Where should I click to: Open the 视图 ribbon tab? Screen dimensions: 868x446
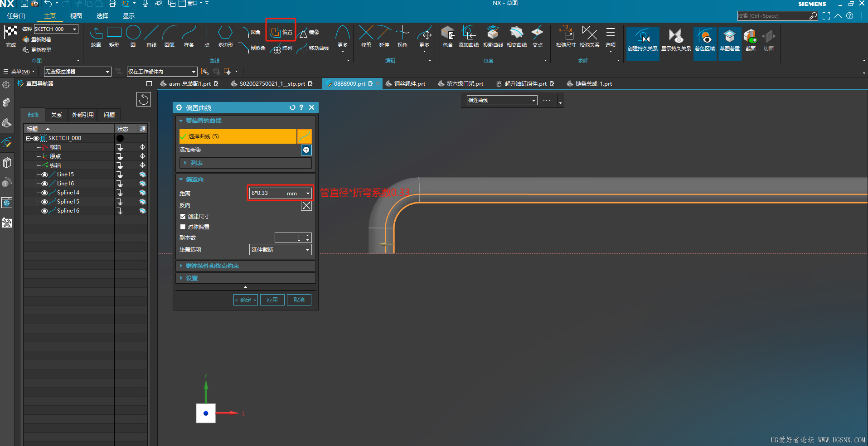coord(76,16)
